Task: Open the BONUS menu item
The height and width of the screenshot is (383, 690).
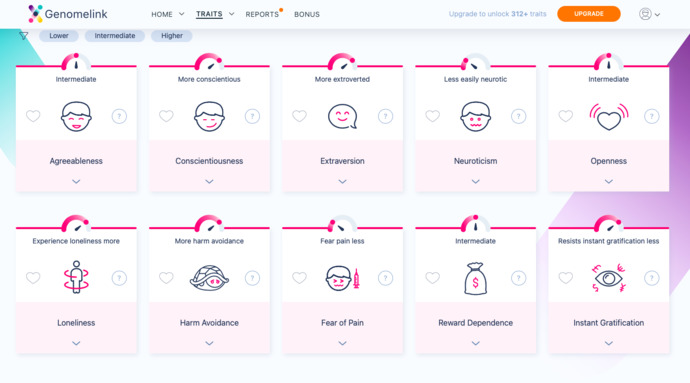Action: pyautogui.click(x=307, y=14)
